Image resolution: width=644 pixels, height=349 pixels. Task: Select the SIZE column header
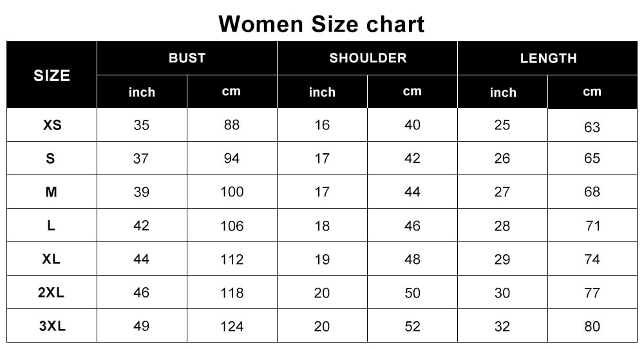coord(52,75)
